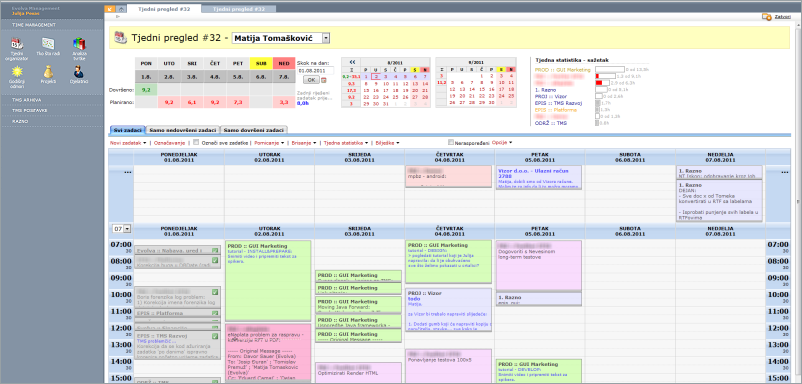Click the Zatvori folder icon
The height and width of the screenshot is (384, 802).
click(767, 17)
